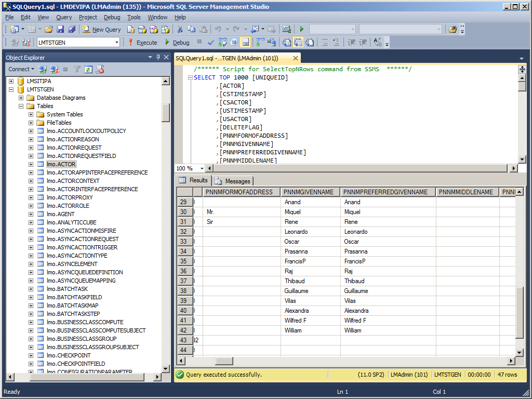
Task: Click the Debug green arrow
Action: 168,43
